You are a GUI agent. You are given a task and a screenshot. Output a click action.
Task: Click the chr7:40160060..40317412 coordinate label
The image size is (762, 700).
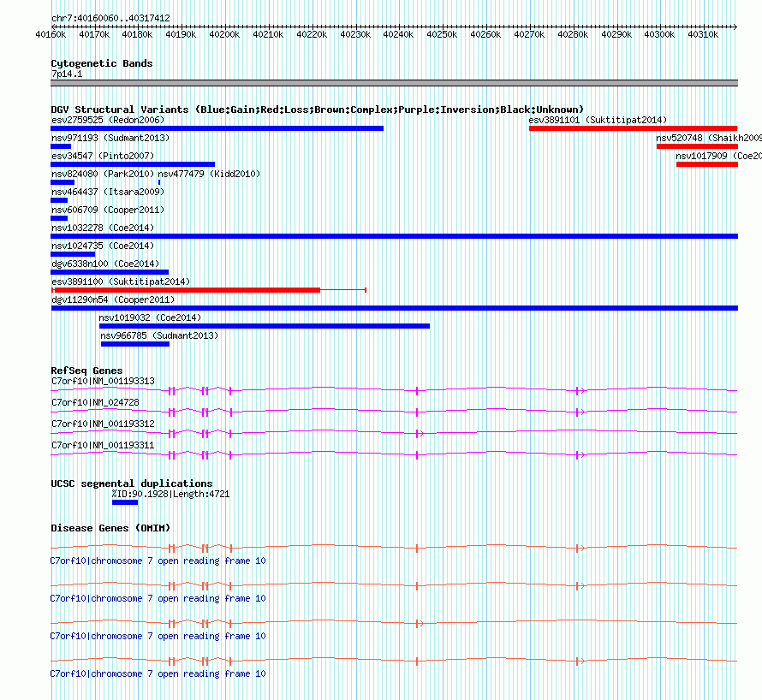click(110, 18)
